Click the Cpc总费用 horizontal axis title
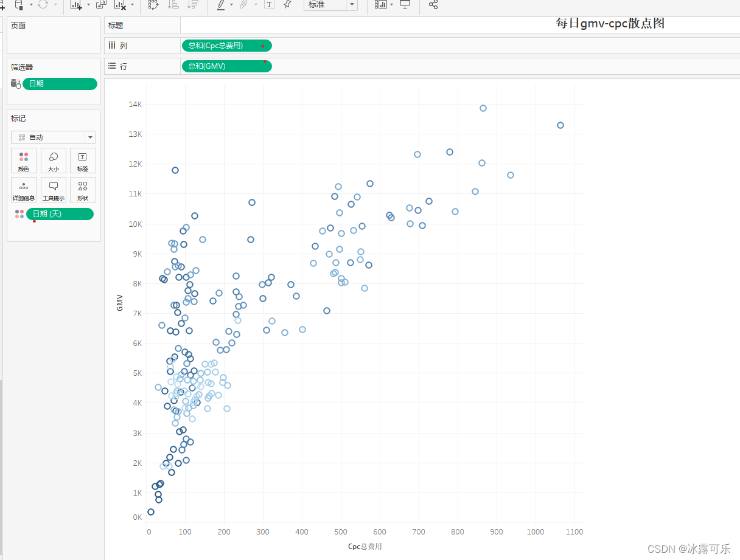The height and width of the screenshot is (560, 740). (365, 547)
